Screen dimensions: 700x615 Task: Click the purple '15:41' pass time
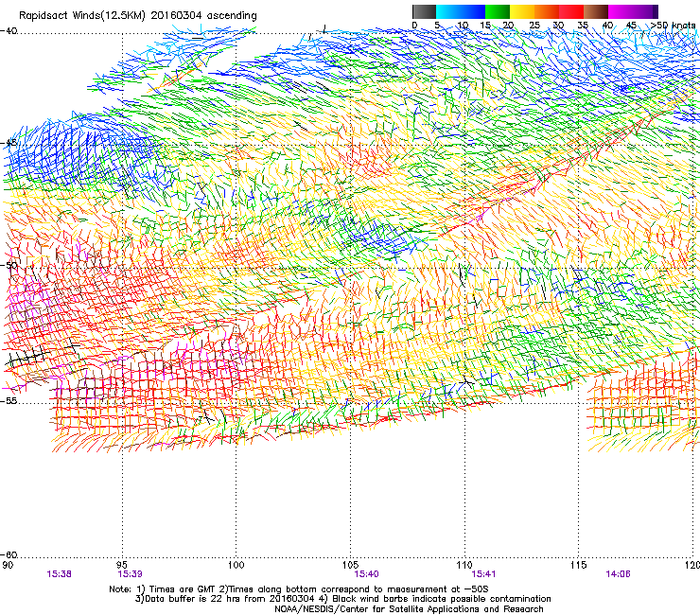[483, 574]
